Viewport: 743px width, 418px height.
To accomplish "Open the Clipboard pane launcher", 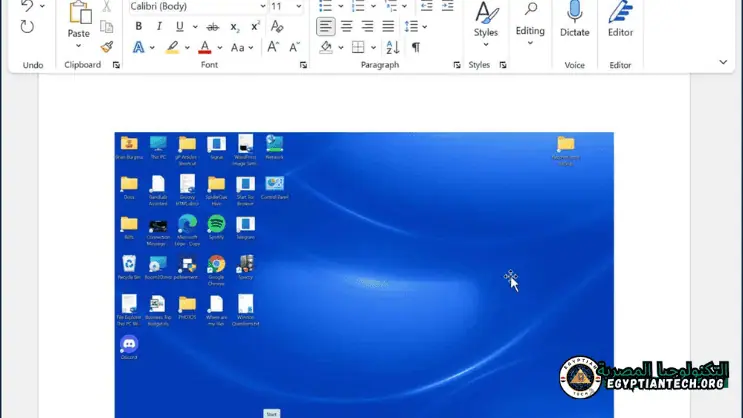I will point(116,65).
